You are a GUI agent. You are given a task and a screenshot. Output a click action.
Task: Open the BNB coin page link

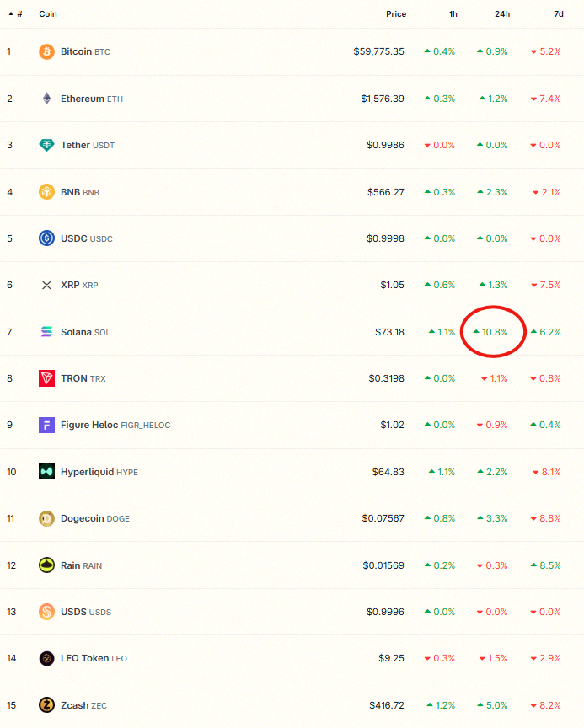point(80,192)
